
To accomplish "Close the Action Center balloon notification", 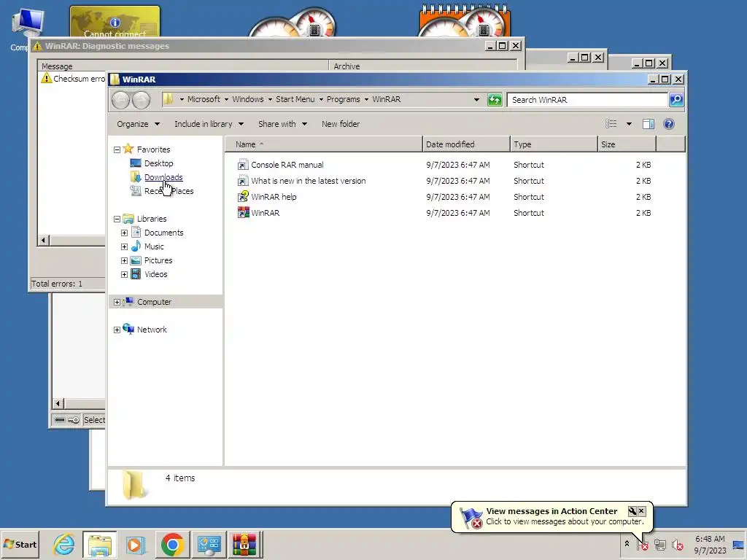I will coord(642,511).
